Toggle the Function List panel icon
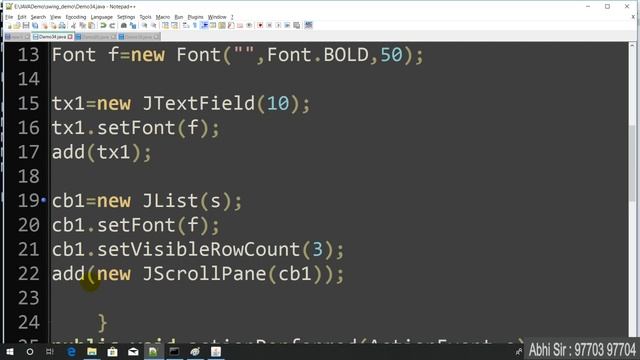The image size is (640, 360). click(x=231, y=25)
